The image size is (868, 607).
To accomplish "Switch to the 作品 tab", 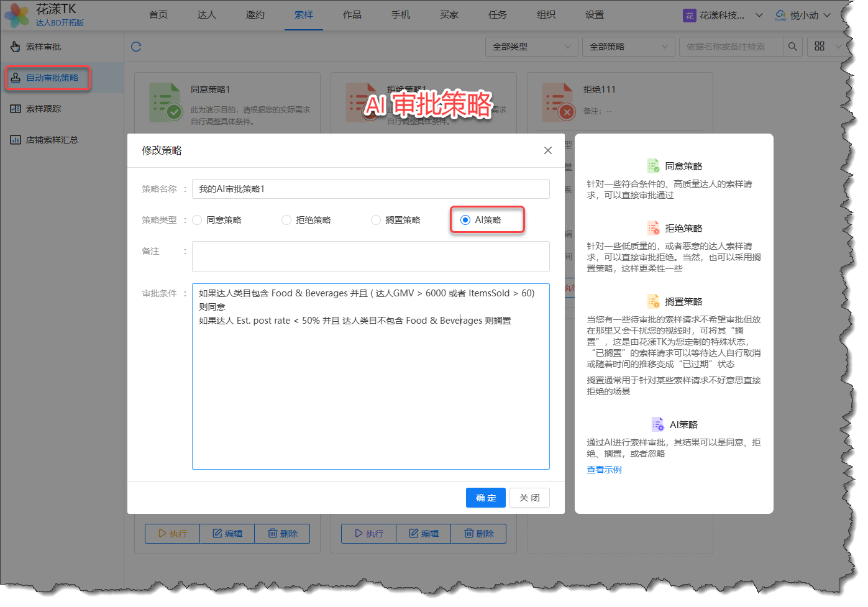I will coord(352,15).
